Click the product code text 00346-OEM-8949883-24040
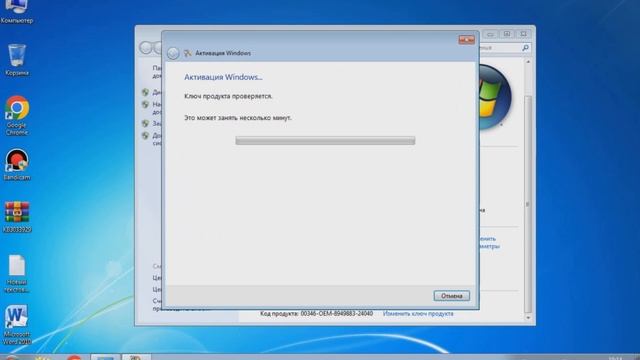The image size is (640, 360). pos(337,313)
